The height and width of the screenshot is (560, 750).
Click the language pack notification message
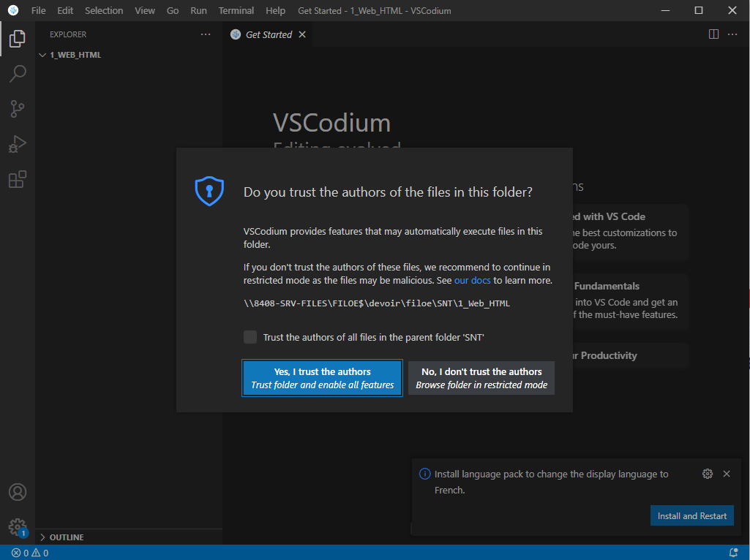[x=552, y=482]
